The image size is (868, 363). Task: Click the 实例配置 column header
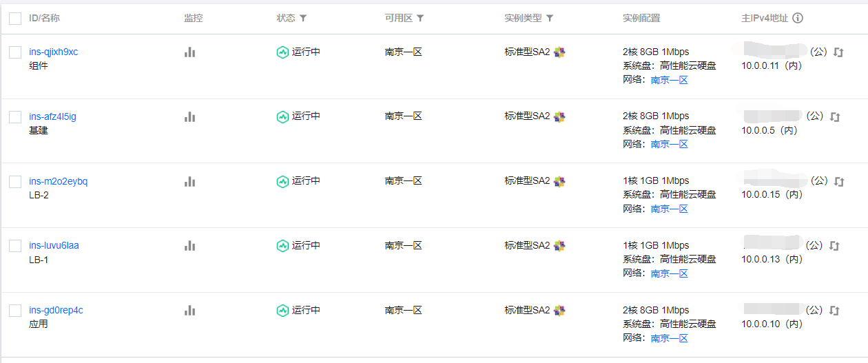tap(641, 19)
